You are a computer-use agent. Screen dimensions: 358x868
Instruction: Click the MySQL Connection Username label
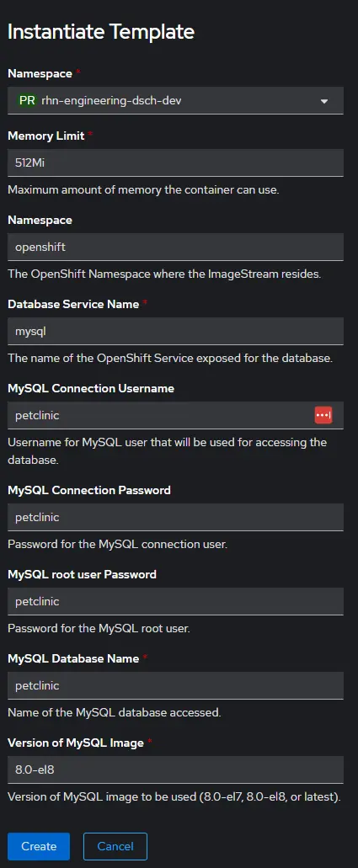(x=91, y=388)
